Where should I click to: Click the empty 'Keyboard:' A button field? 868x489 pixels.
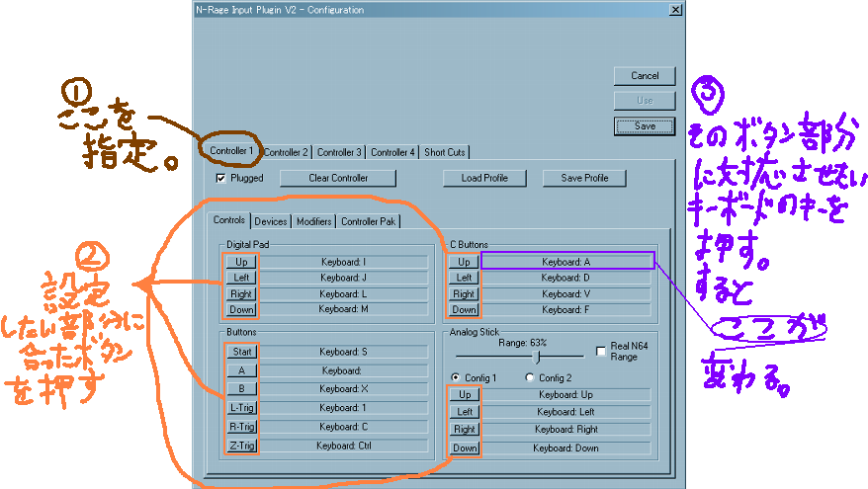pos(343,370)
